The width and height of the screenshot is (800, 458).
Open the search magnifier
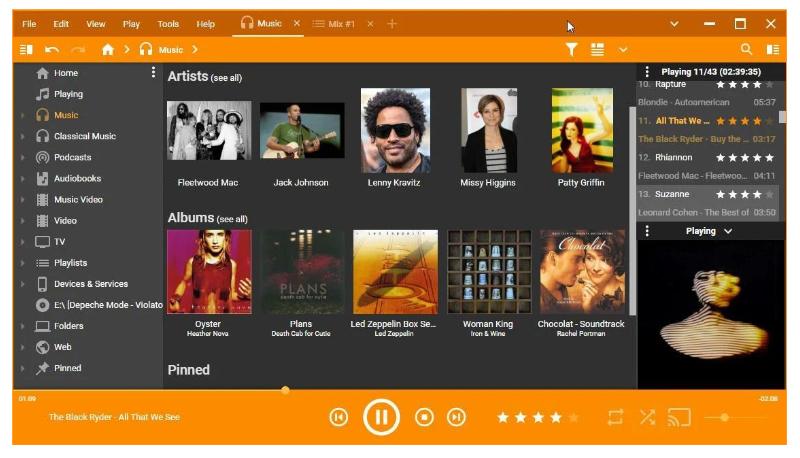point(746,49)
